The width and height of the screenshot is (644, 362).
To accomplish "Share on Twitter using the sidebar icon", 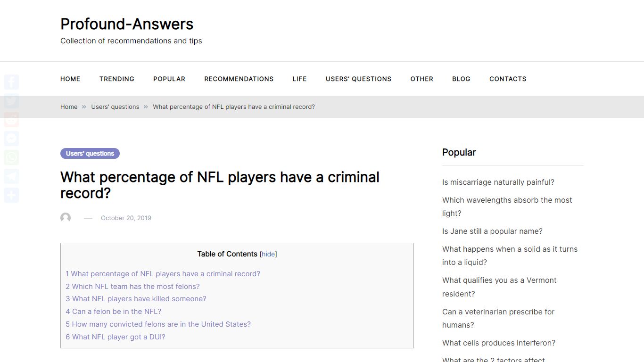I will tap(11, 101).
